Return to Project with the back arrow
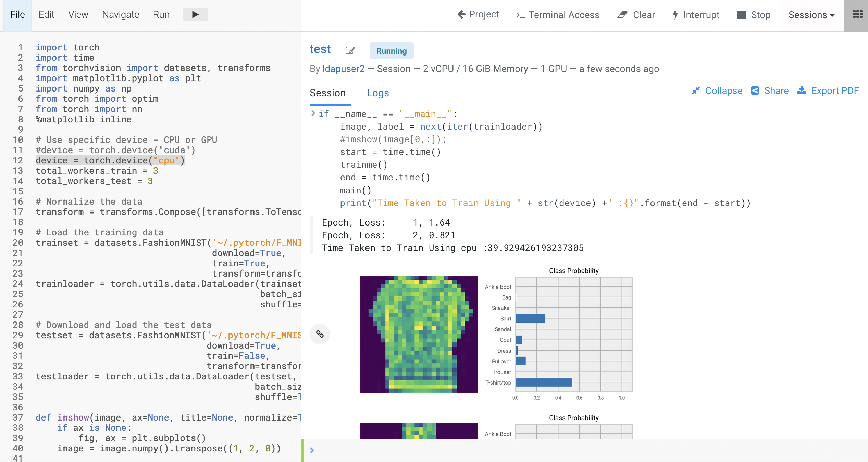The image size is (868, 462). [x=461, y=14]
